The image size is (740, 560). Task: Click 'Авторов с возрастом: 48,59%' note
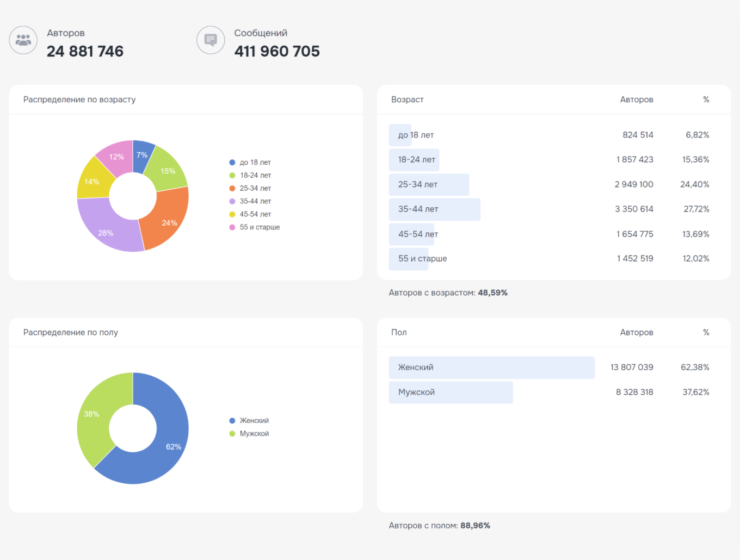[x=448, y=293]
